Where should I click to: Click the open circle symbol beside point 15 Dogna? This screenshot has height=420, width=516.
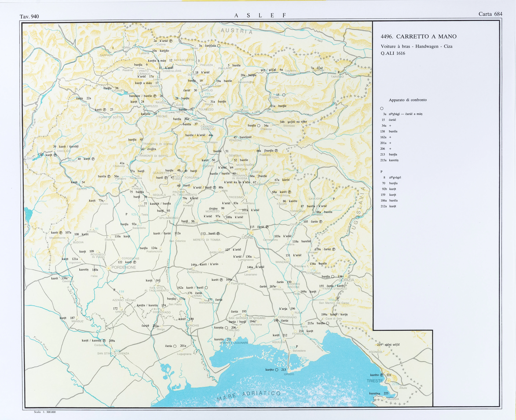[x=284, y=95]
